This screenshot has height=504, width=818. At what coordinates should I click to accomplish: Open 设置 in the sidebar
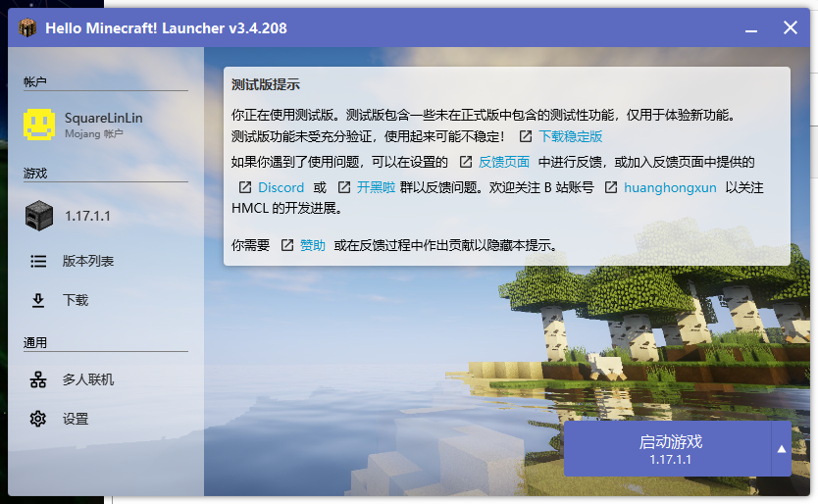click(76, 419)
